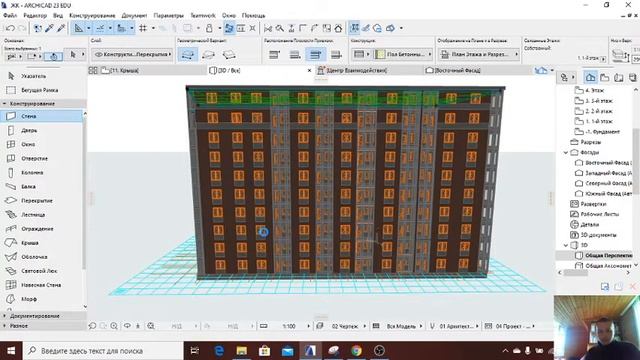The height and width of the screenshot is (360, 640).
Task: Select the Оболочка (Shell) tool
Action: click(x=42, y=257)
